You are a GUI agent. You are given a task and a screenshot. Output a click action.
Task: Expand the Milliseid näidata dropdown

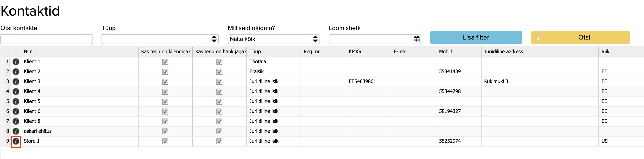pyautogui.click(x=273, y=39)
